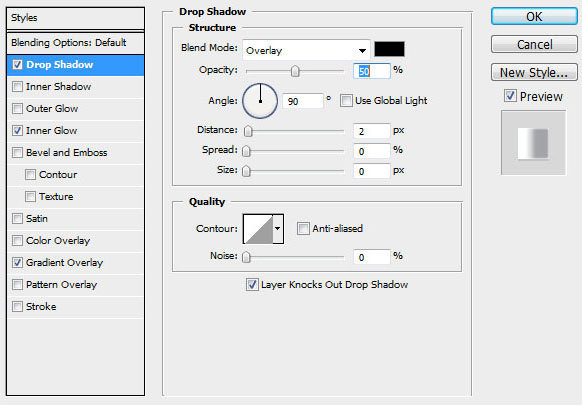Screen dimensions: 582x405
Task: Select the Drop Shadow style row
Action: pos(75,65)
